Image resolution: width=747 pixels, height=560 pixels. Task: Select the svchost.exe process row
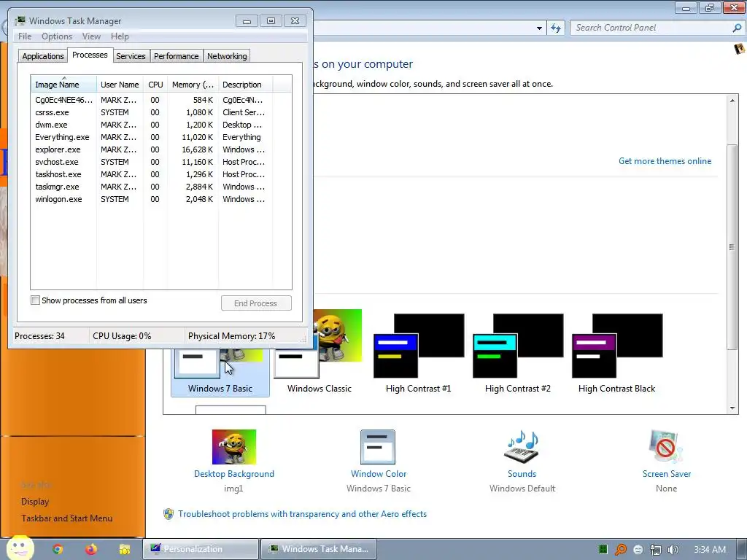[161, 162]
